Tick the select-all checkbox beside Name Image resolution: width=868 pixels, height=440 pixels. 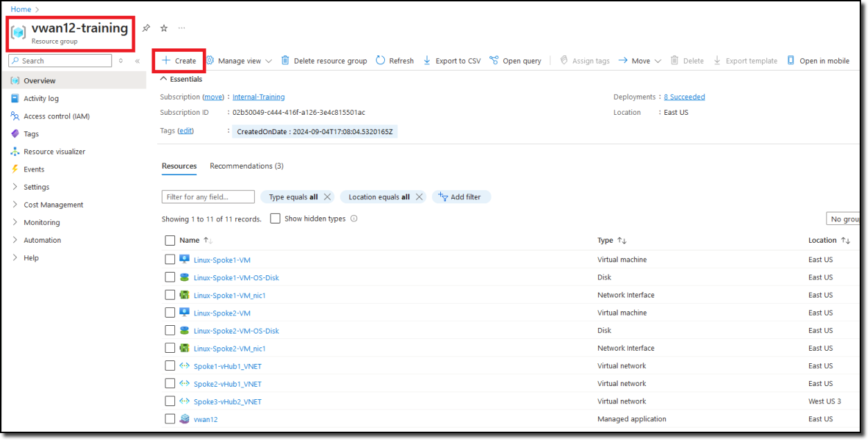(x=170, y=241)
